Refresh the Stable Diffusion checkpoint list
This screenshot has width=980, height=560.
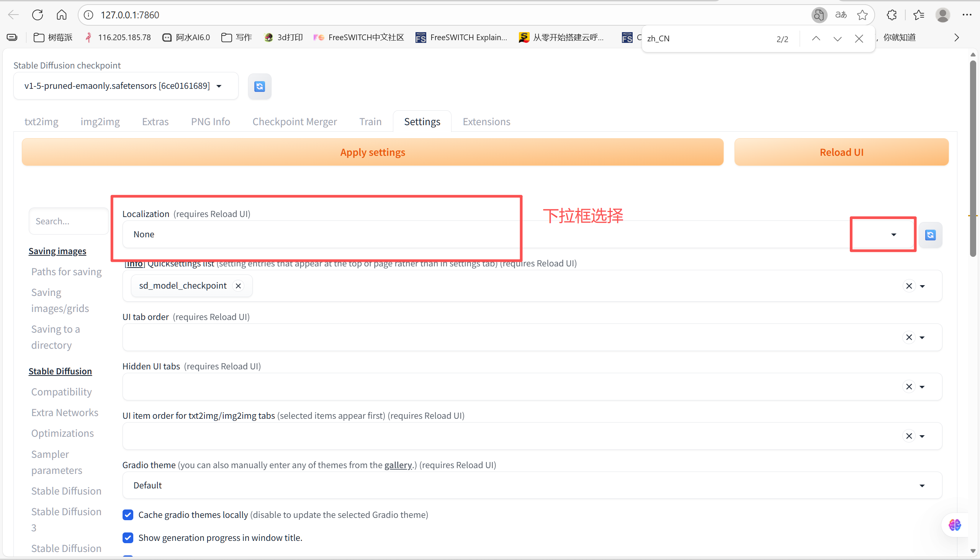[x=259, y=86]
